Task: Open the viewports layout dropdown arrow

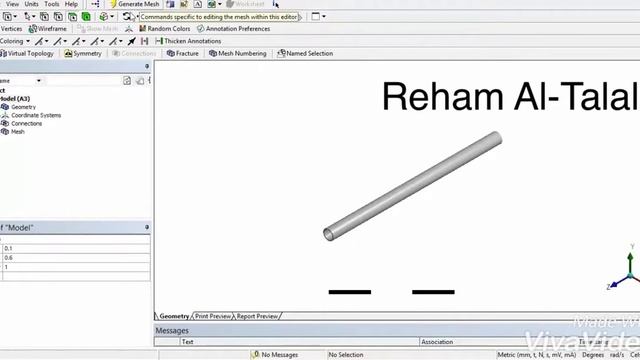Action: coord(324,17)
